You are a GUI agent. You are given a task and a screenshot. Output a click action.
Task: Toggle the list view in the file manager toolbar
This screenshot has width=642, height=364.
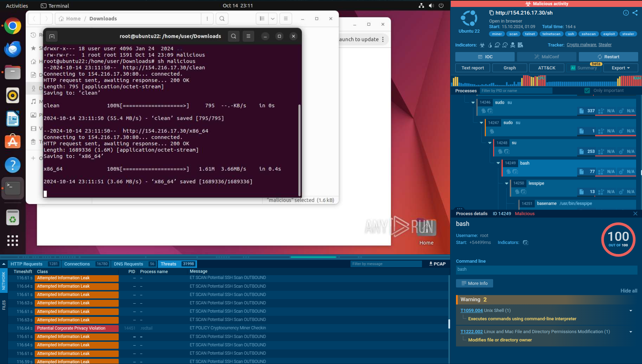pyautogui.click(x=262, y=18)
